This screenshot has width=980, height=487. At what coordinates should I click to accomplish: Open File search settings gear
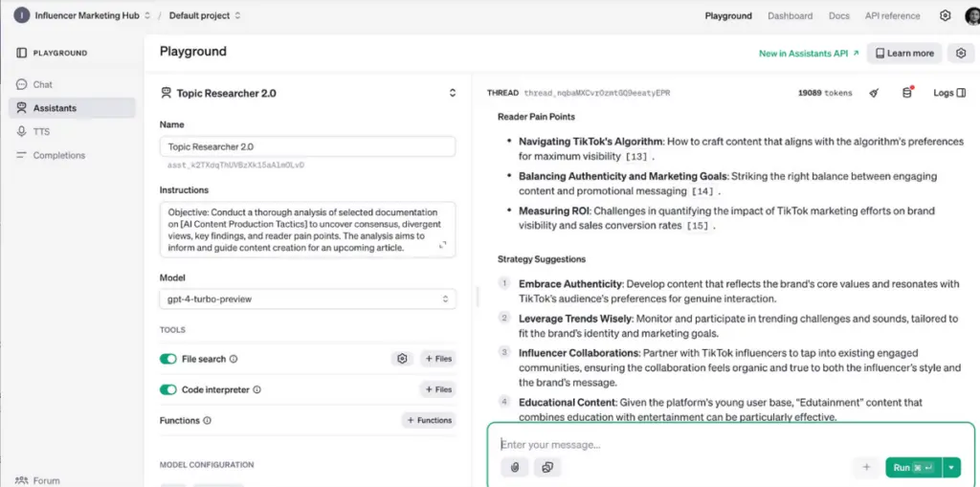click(x=403, y=359)
